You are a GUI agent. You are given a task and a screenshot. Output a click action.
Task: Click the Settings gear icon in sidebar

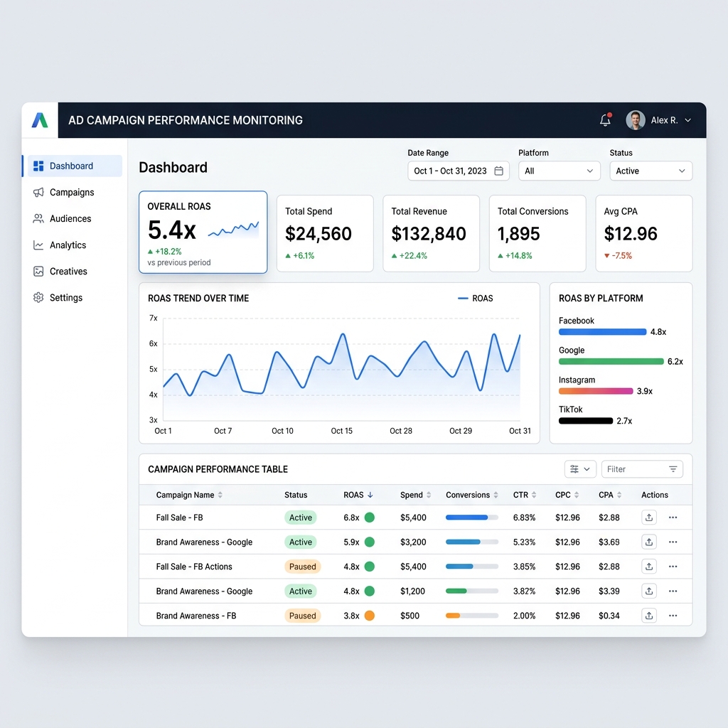(x=38, y=298)
